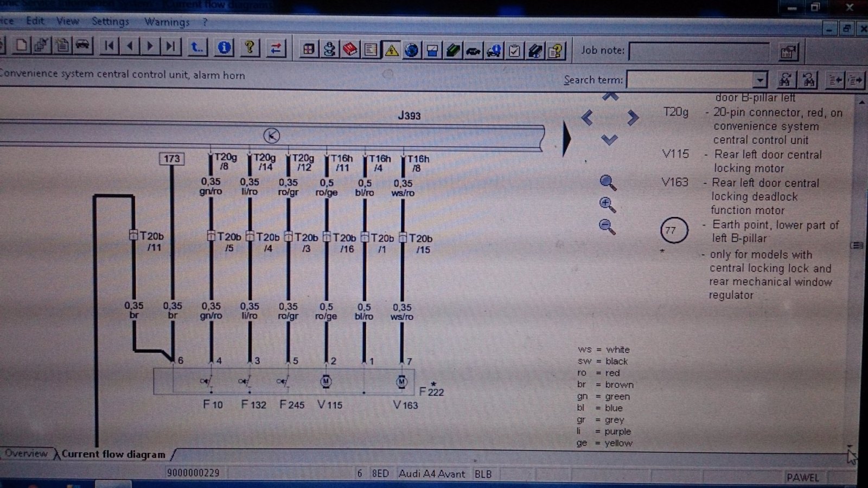This screenshot has height=488, width=868.
Task: Open the yellow question mark help icon
Action: [x=250, y=48]
